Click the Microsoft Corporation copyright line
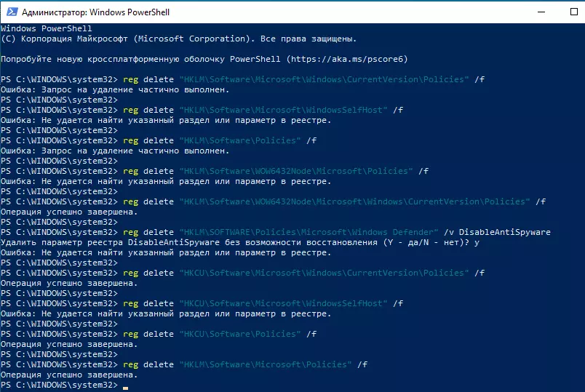585x392 pixels. 178,39
